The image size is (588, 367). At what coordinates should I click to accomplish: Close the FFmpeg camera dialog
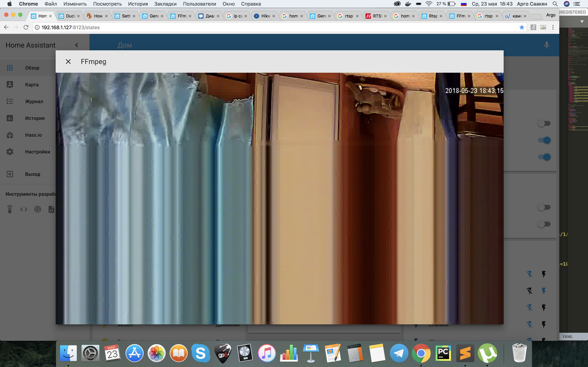coord(68,62)
